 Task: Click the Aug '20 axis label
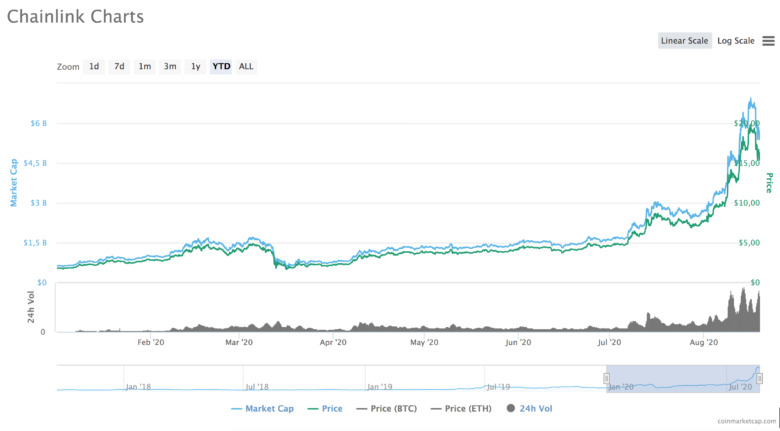[704, 342]
